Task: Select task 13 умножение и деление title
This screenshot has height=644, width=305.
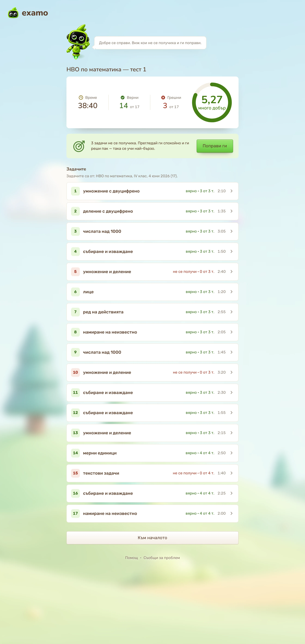Action: coord(107,433)
